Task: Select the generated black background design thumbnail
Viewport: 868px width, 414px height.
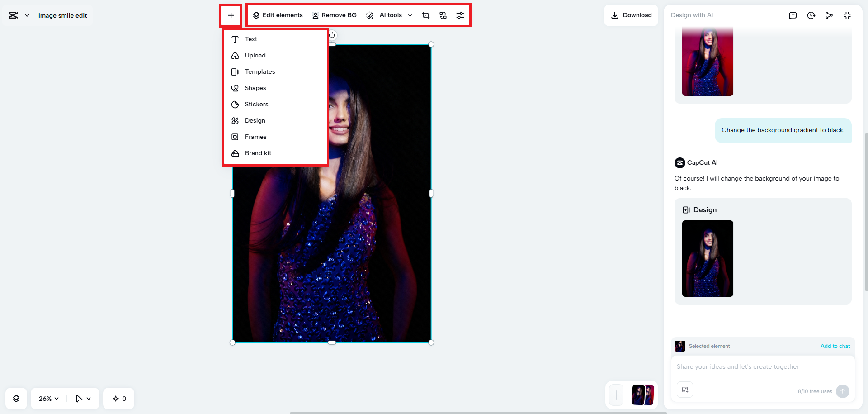Action: [708, 259]
